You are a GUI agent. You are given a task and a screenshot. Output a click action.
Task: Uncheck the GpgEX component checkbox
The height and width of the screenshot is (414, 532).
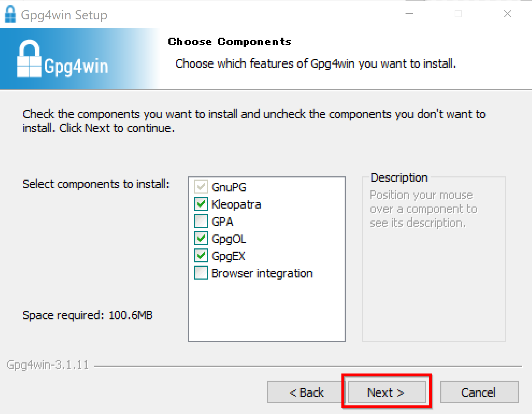click(x=201, y=256)
